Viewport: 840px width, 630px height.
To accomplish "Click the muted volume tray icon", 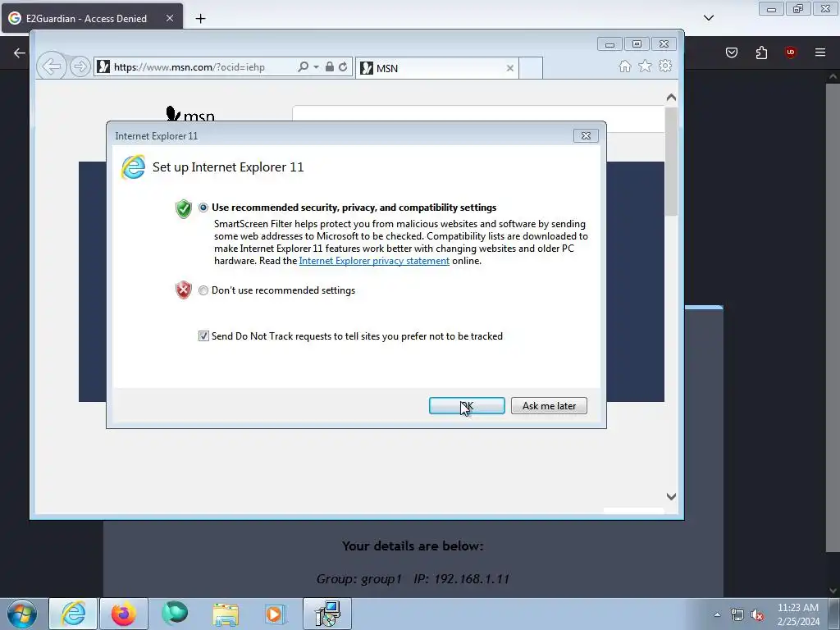I will (757, 615).
